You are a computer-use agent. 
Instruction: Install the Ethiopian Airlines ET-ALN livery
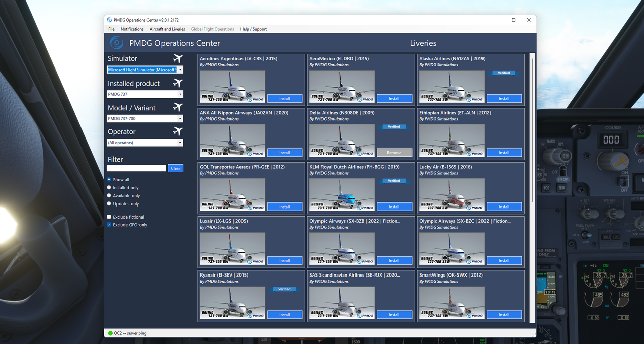point(504,153)
